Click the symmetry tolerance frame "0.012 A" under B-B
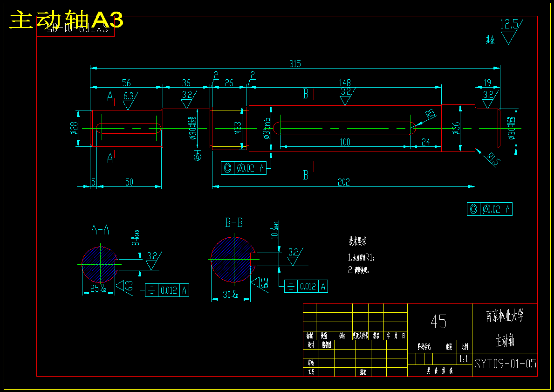554x392 pixels. 306,286
